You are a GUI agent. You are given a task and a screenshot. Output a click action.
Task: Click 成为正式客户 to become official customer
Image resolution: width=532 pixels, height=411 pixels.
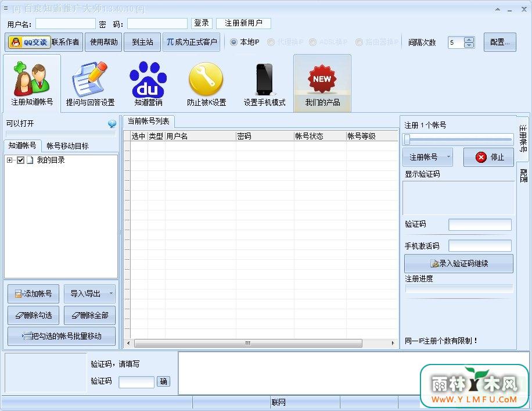[191, 42]
